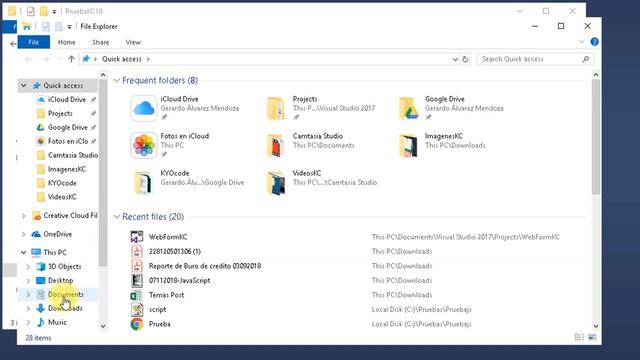Viewport: 640px width, 360px height.
Task: Click WebFormKC Visual Studio file icon
Action: coord(137,237)
